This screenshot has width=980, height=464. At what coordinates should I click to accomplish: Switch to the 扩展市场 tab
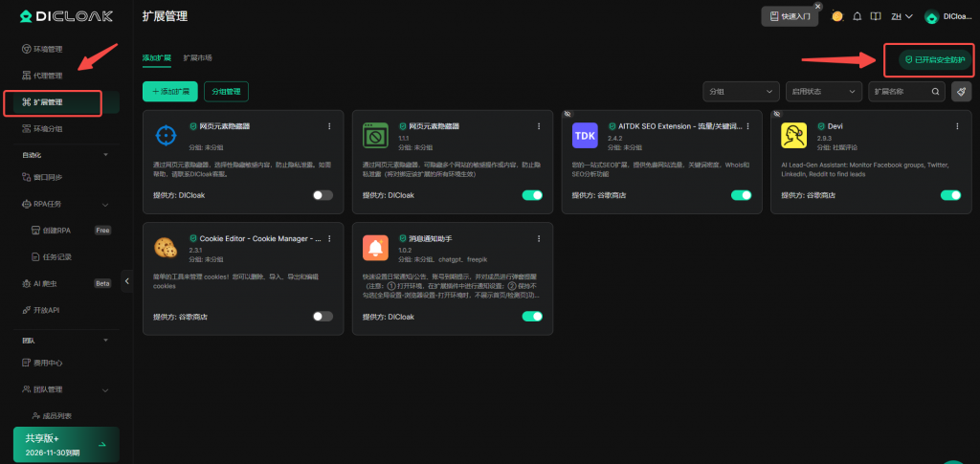[198, 57]
